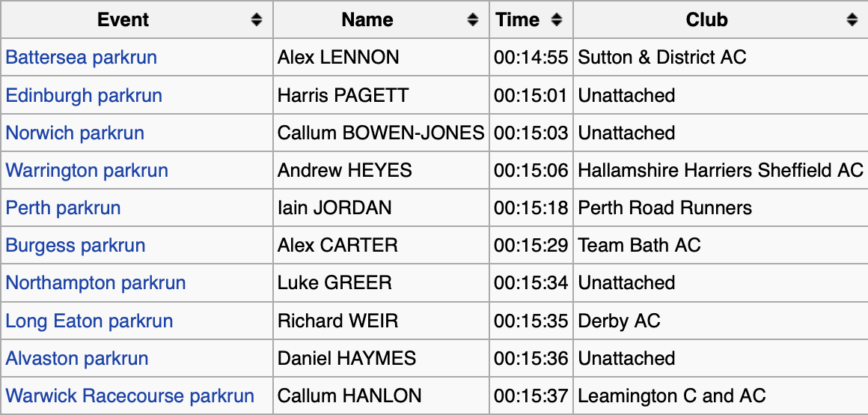Follow the Norwich parkrun link
The height and width of the screenshot is (415, 868).
[75, 133]
